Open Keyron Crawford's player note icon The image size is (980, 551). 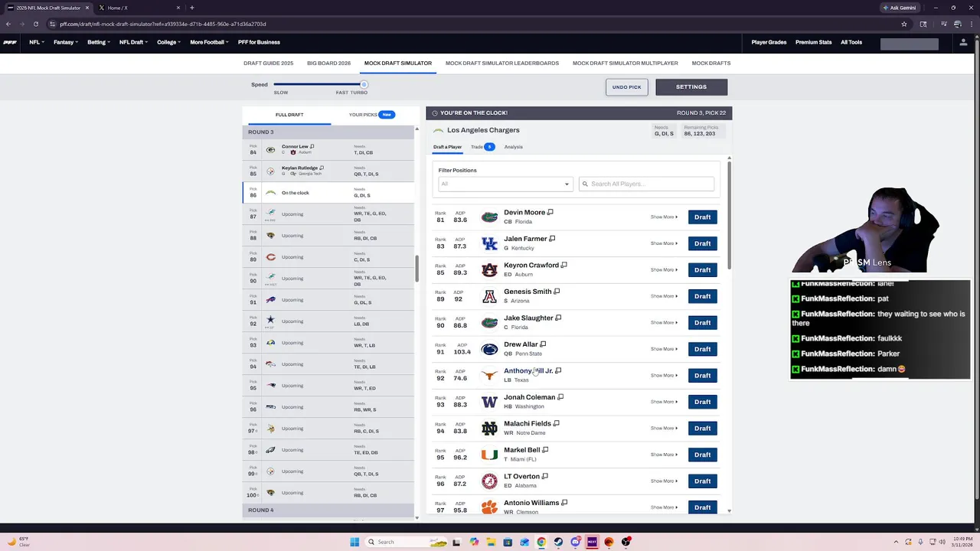(x=563, y=266)
